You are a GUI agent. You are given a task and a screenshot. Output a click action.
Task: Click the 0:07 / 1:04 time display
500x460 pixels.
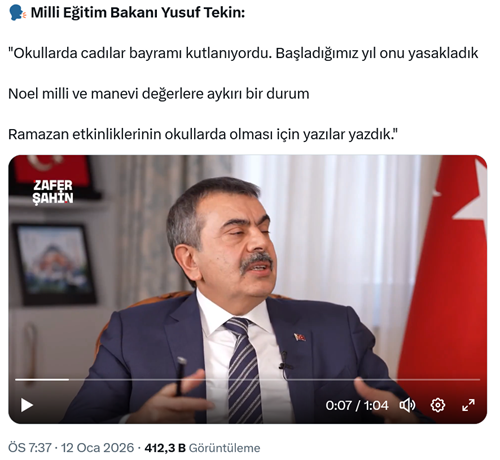(357, 405)
